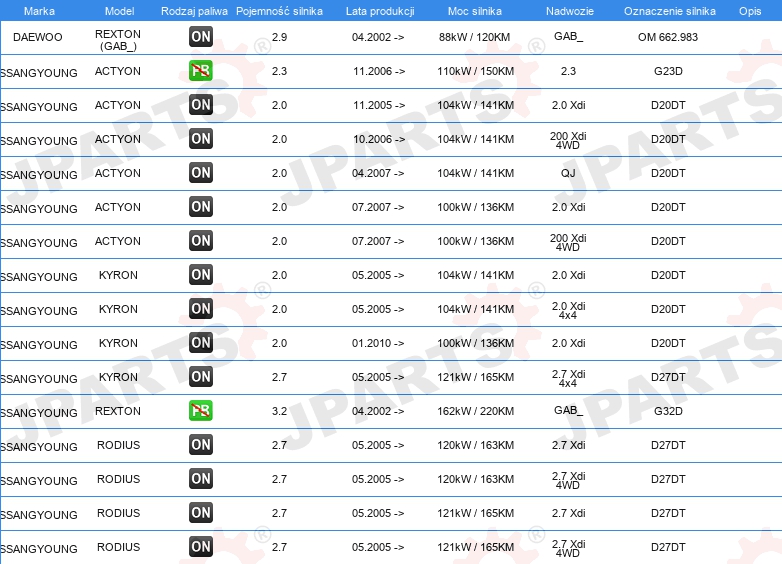The height and width of the screenshot is (564, 782).
Task: Click engine code G32D
Action: [668, 411]
